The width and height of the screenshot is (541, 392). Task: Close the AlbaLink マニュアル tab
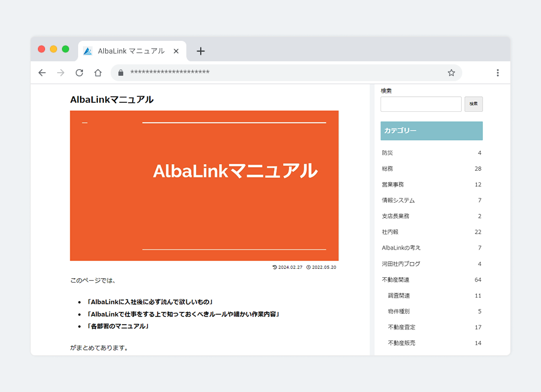click(176, 51)
